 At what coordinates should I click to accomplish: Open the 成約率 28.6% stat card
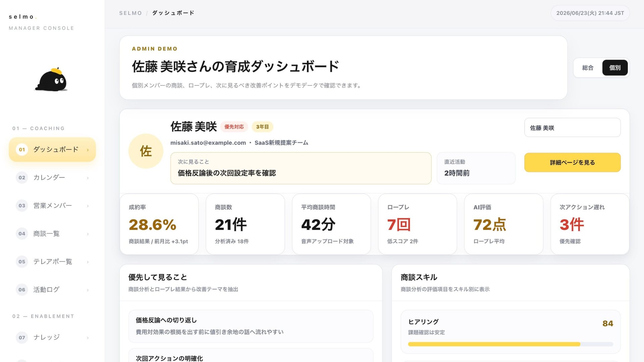(159, 224)
